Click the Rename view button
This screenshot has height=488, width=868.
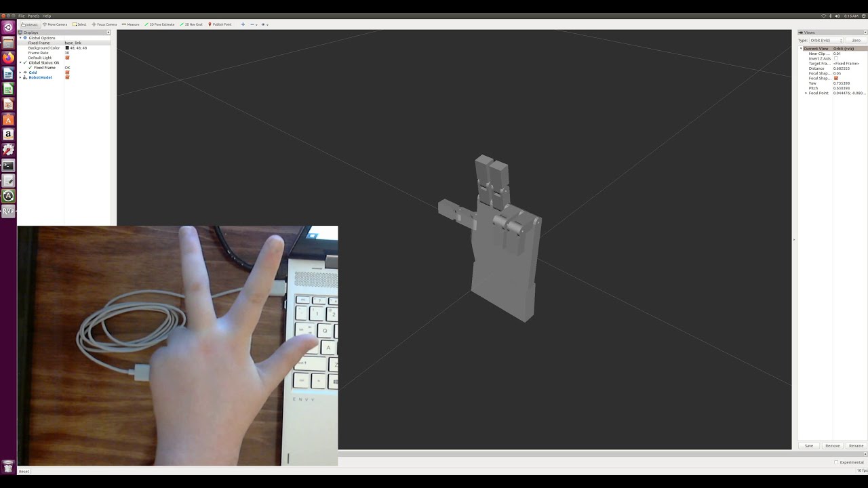point(856,445)
